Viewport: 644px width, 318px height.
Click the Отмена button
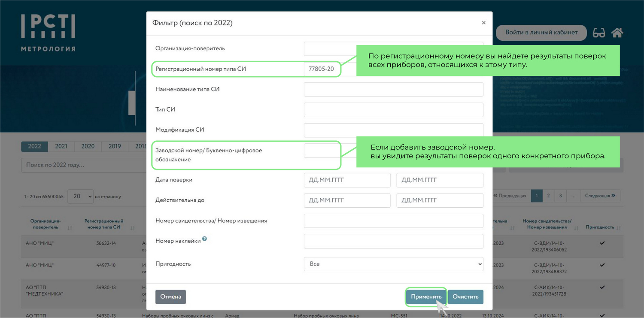point(170,297)
